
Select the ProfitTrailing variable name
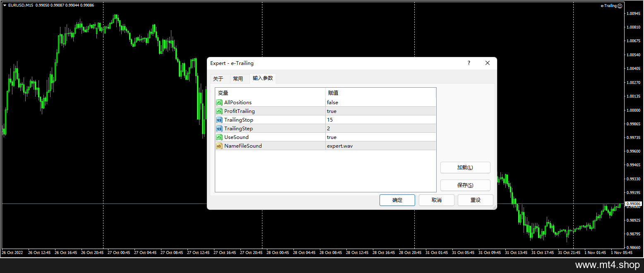240,111
